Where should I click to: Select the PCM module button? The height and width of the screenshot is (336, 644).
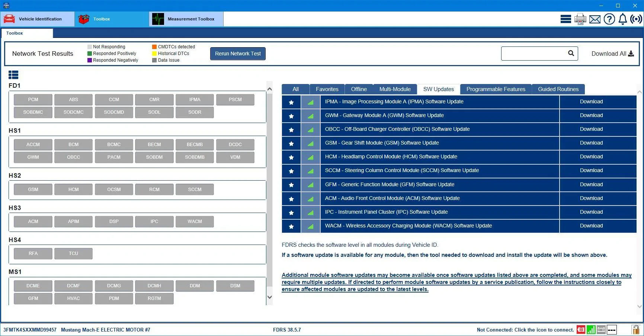click(33, 100)
